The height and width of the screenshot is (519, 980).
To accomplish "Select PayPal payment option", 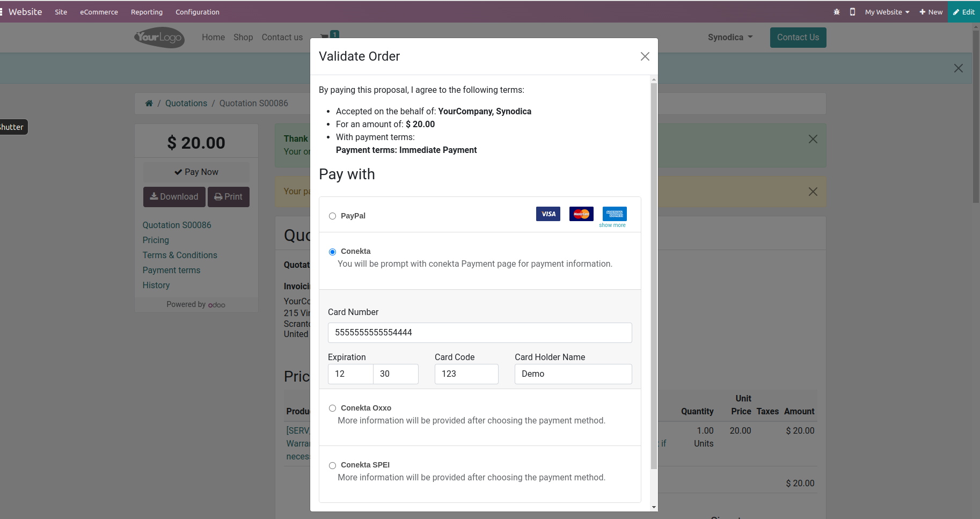I will [332, 216].
